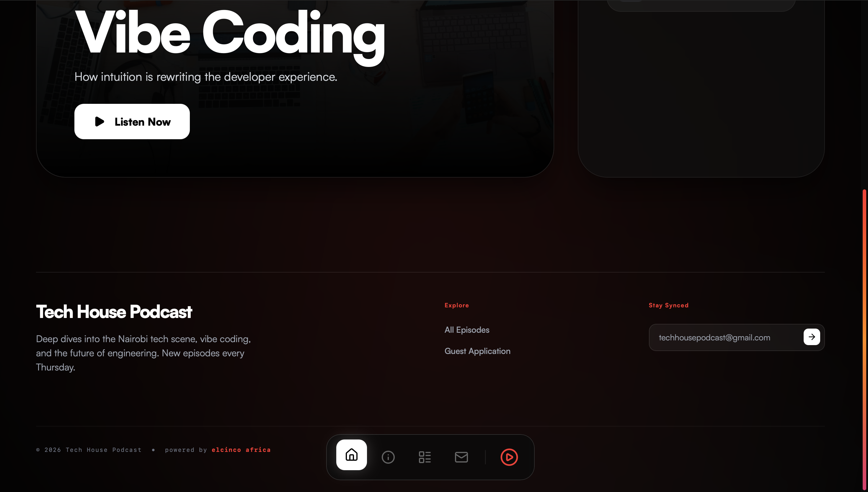Submit email with the arrow button
868x492 pixels.
pos(812,337)
